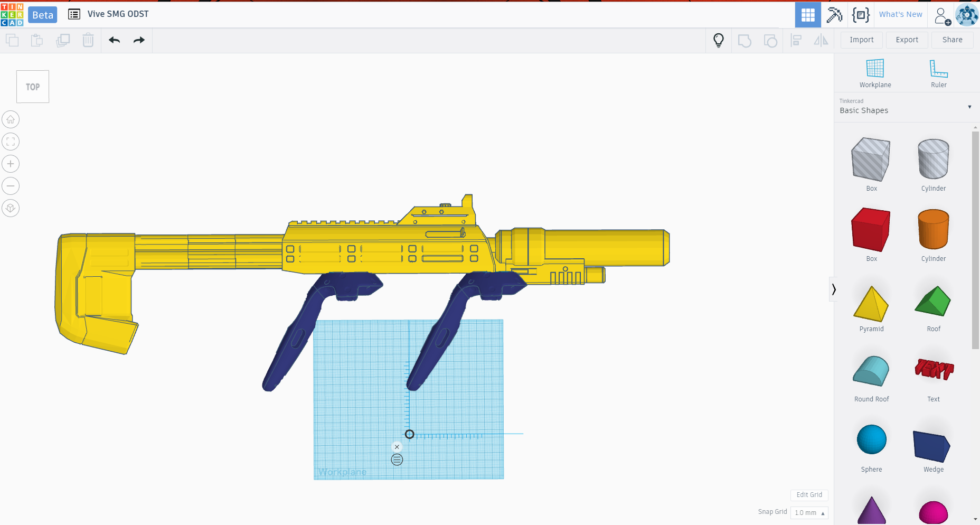980x525 pixels.
Task: Click the Paste icon in toolbar
Action: pos(37,40)
